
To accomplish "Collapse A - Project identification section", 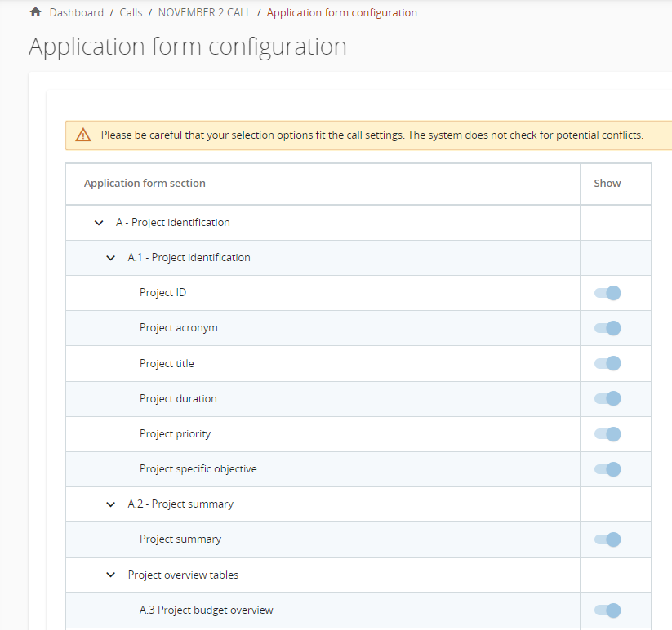I will pyautogui.click(x=99, y=223).
